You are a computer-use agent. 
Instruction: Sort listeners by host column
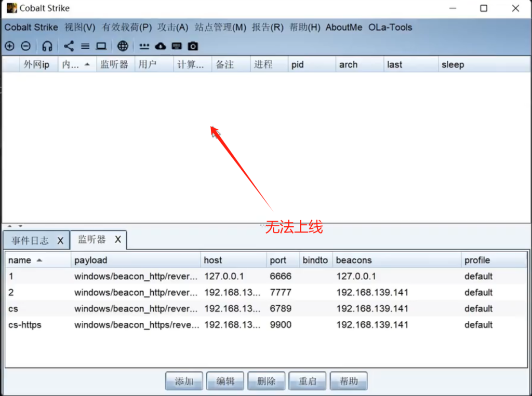pos(233,260)
